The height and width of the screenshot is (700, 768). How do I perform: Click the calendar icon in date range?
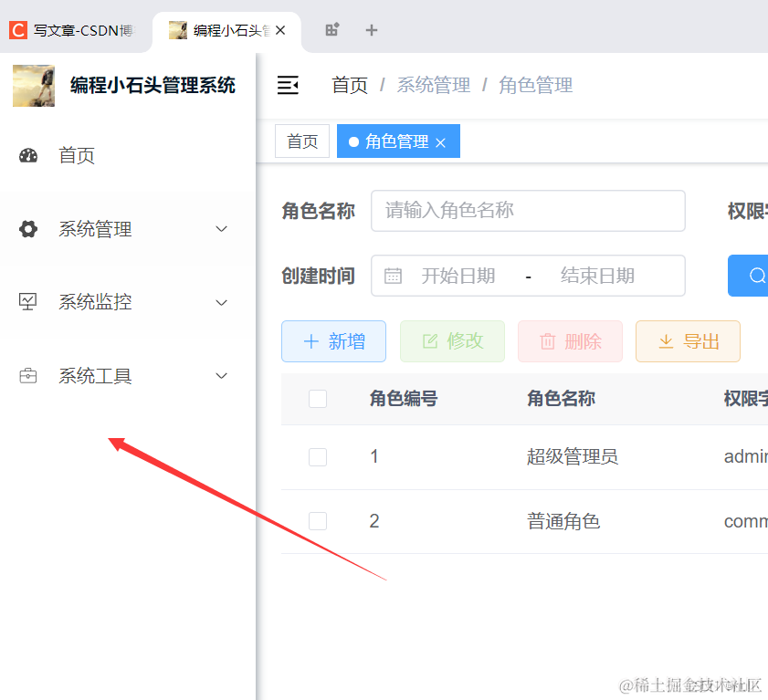[394, 276]
